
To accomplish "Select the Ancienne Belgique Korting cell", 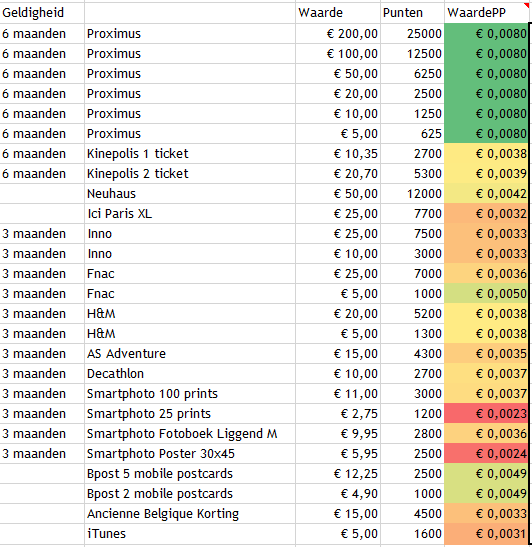I will point(190,514).
